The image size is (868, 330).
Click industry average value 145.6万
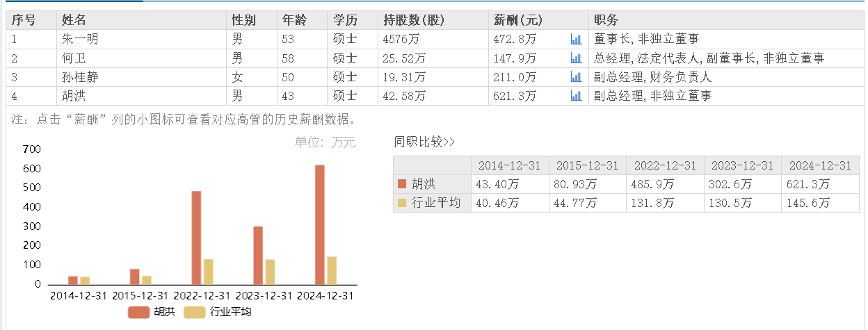(809, 203)
